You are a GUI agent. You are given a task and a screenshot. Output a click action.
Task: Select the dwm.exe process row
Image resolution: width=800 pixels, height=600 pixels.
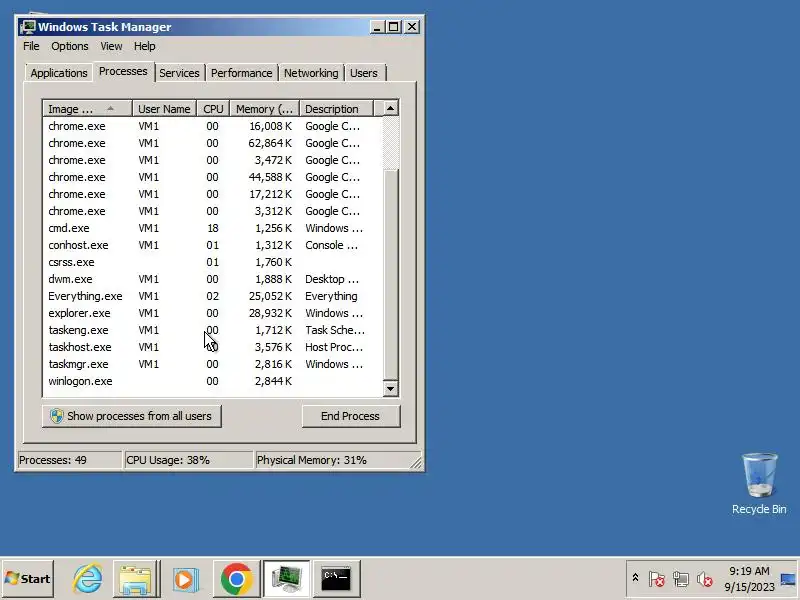coord(212,279)
